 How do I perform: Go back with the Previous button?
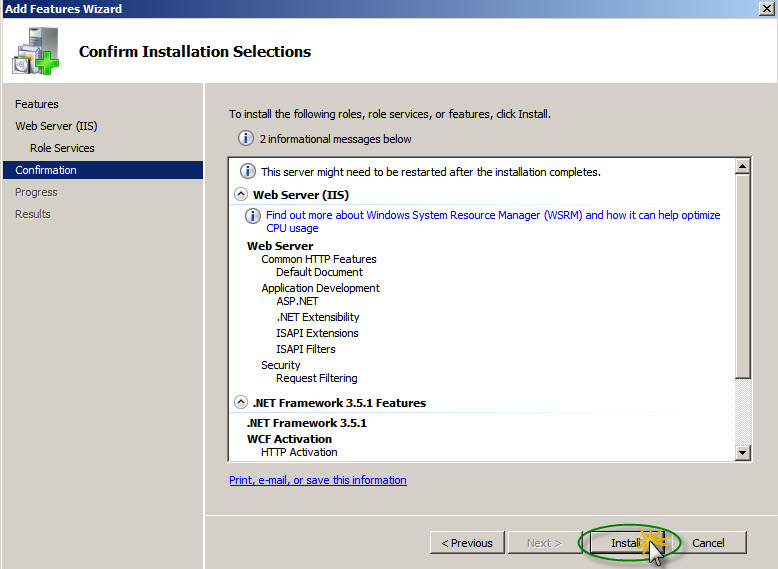pos(467,543)
